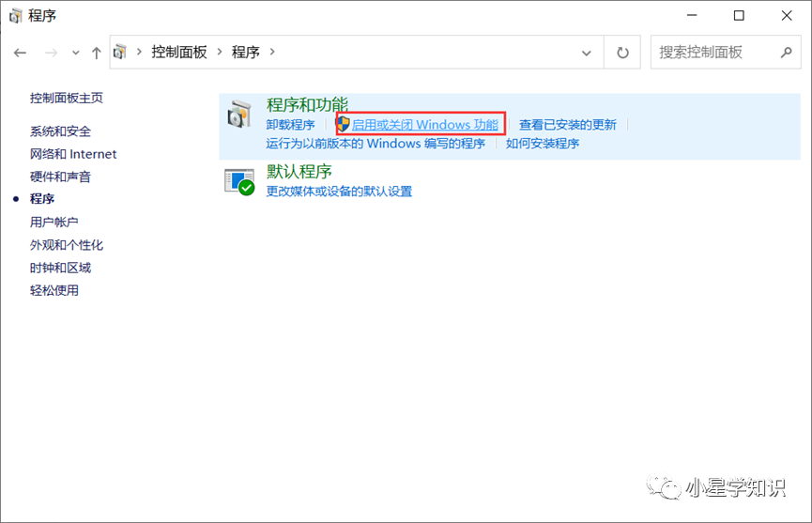
Task: Open 控制面板主页 link
Action: tap(67, 98)
